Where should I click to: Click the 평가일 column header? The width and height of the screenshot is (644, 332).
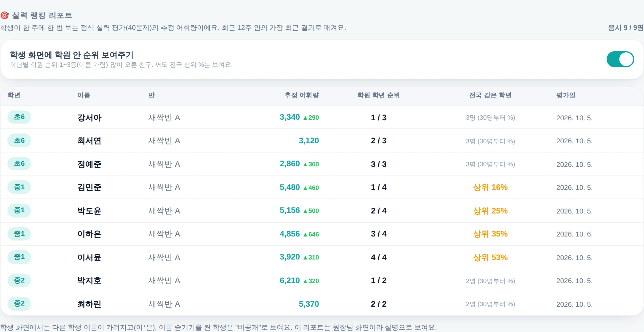click(566, 95)
